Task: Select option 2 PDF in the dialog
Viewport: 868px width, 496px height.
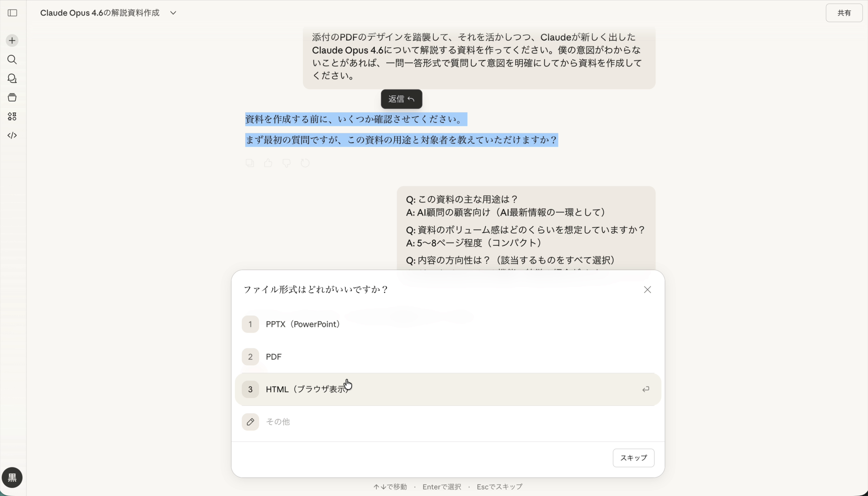Action: (273, 356)
